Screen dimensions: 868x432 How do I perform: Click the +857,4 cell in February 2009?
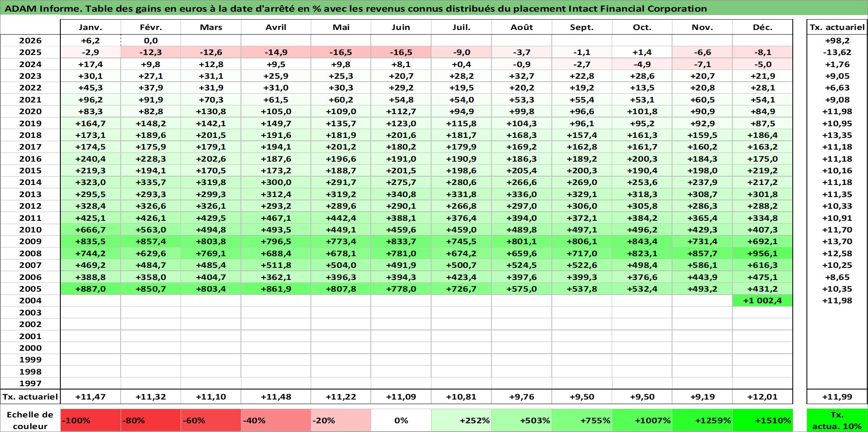tap(151, 241)
